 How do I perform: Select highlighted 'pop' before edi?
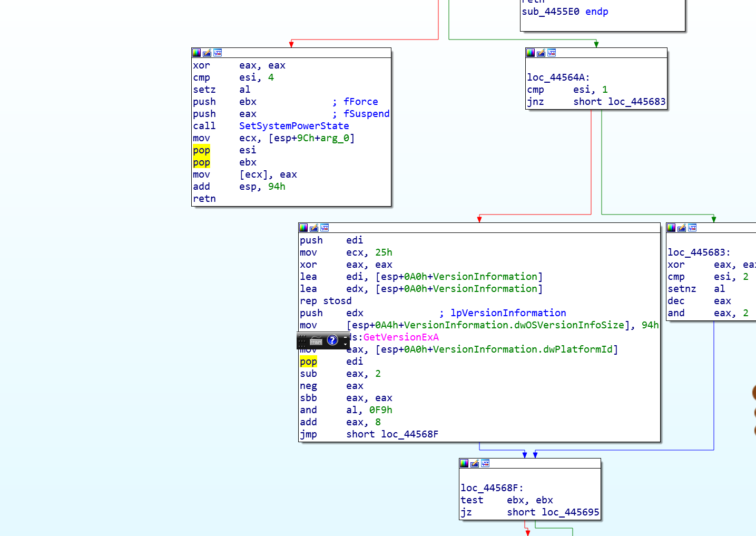[308, 362]
